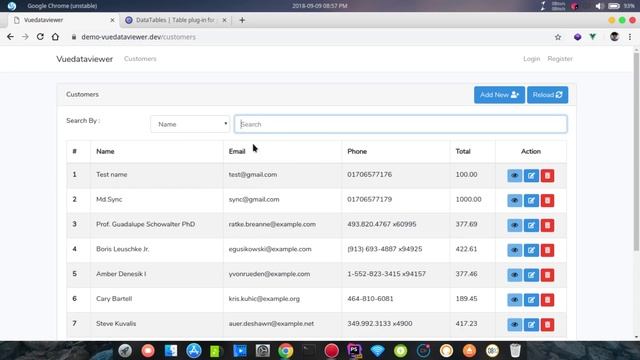The image size is (640, 360).
Task: Open Chrome profile avatar
Action: pyautogui.click(x=614, y=37)
